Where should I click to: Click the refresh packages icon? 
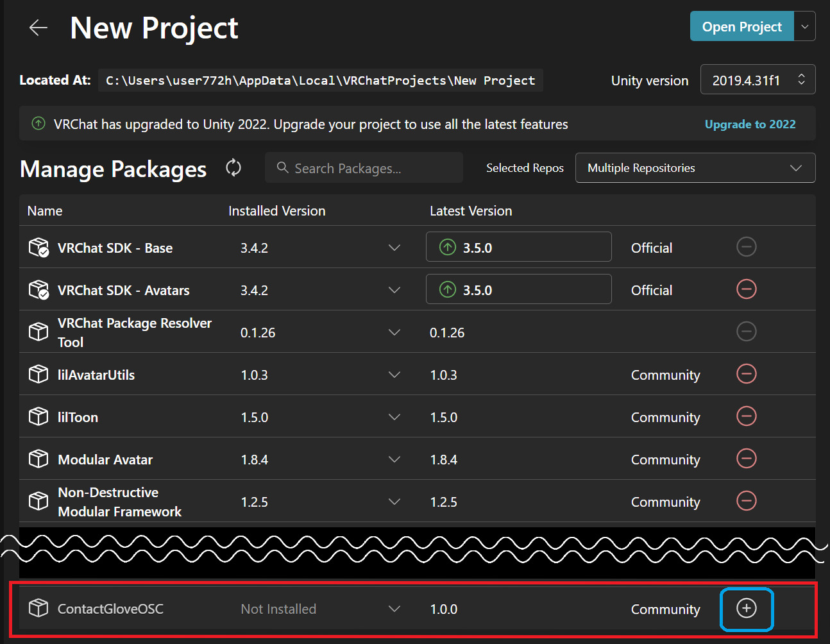[233, 168]
